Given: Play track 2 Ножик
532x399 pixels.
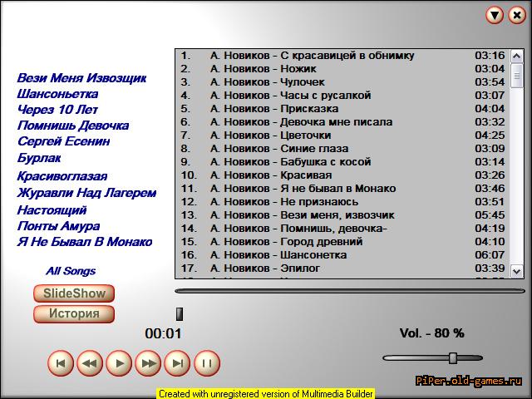Looking at the screenshot, I should point(342,69).
